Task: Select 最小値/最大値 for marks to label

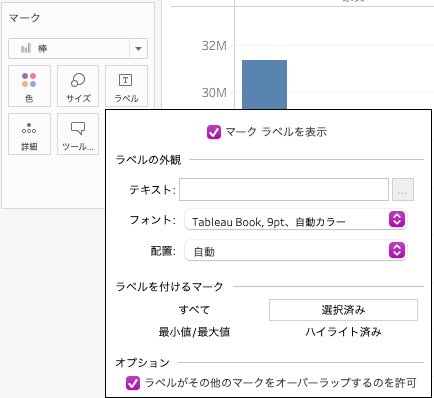Action: 194,332
